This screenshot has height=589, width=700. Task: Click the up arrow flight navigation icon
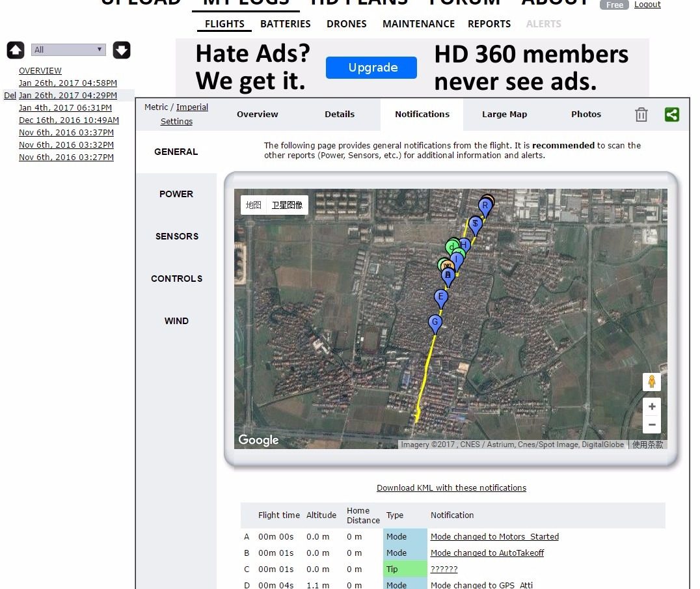16,50
